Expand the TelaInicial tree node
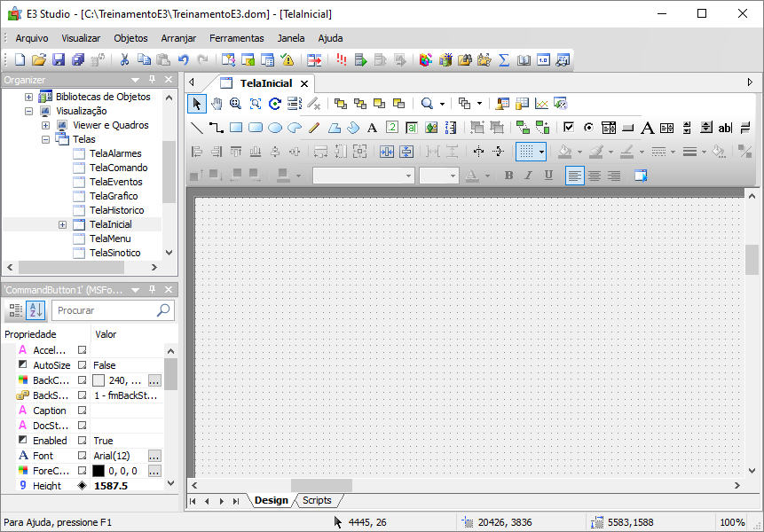 point(62,224)
